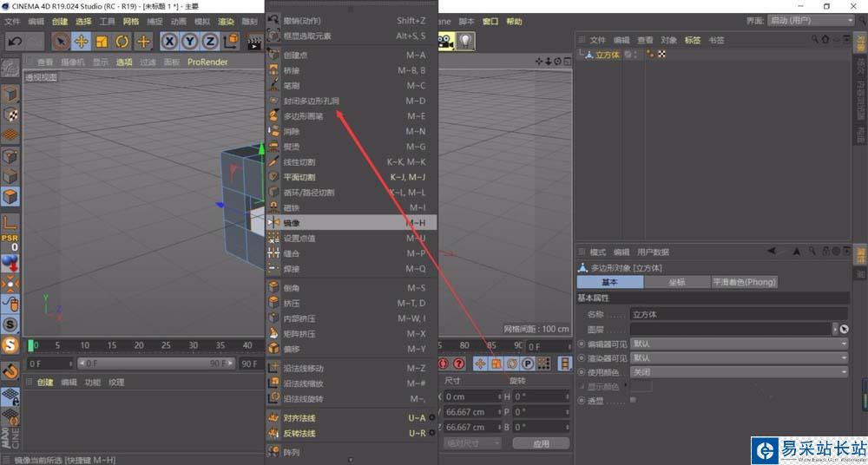Toggle the P parameter keyframe icon

528,363
